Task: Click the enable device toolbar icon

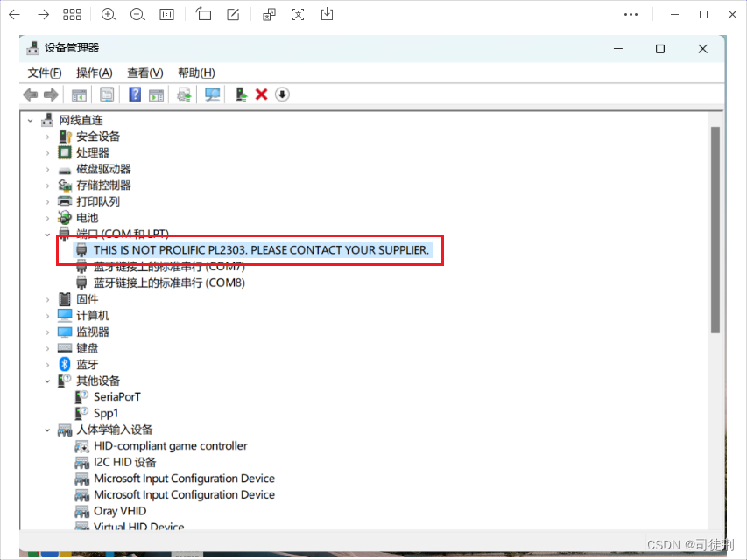Action: point(241,94)
